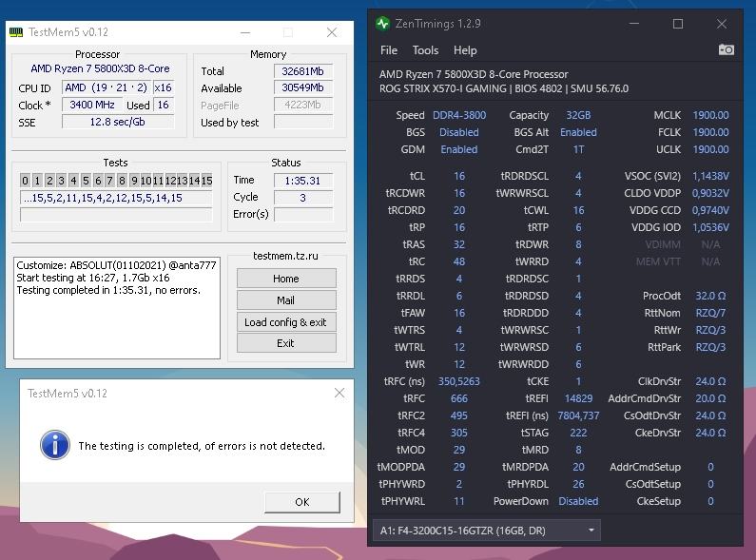Click the SSE 12.8 sec/Gb field

pyautogui.click(x=118, y=122)
